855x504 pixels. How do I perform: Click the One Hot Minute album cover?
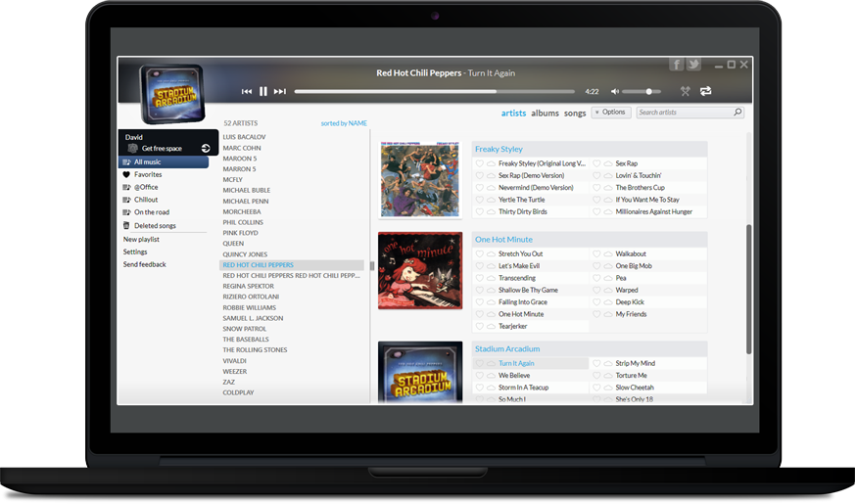(420, 270)
